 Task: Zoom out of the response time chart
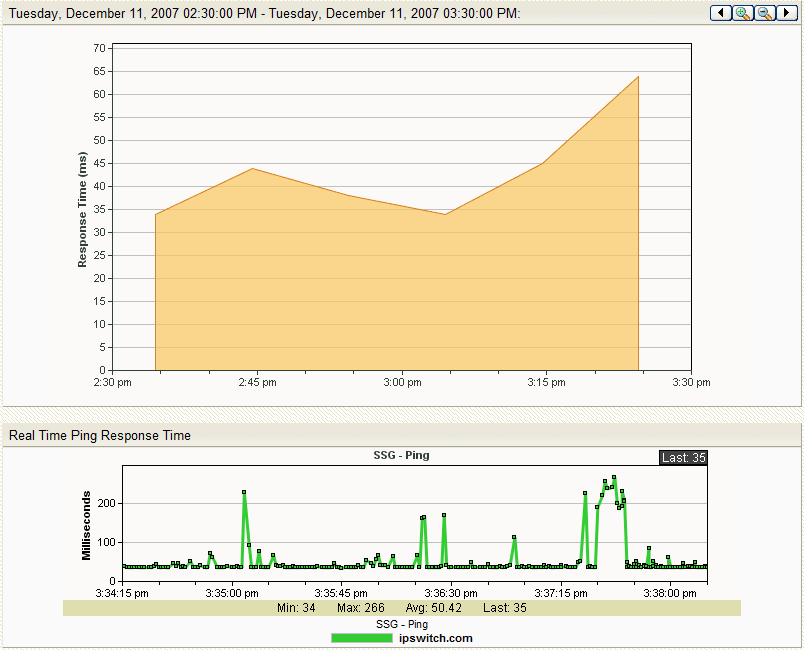point(765,12)
